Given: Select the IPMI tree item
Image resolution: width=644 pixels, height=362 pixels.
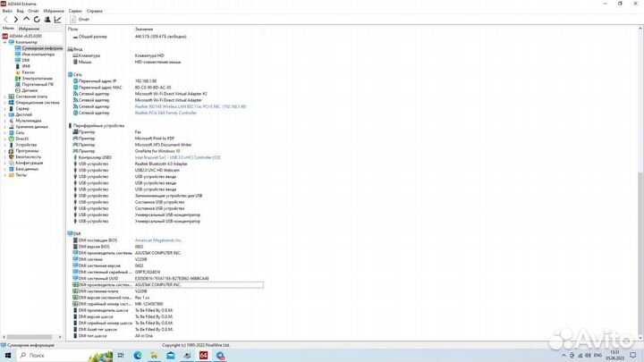Looking at the screenshot, I should 26,66.
